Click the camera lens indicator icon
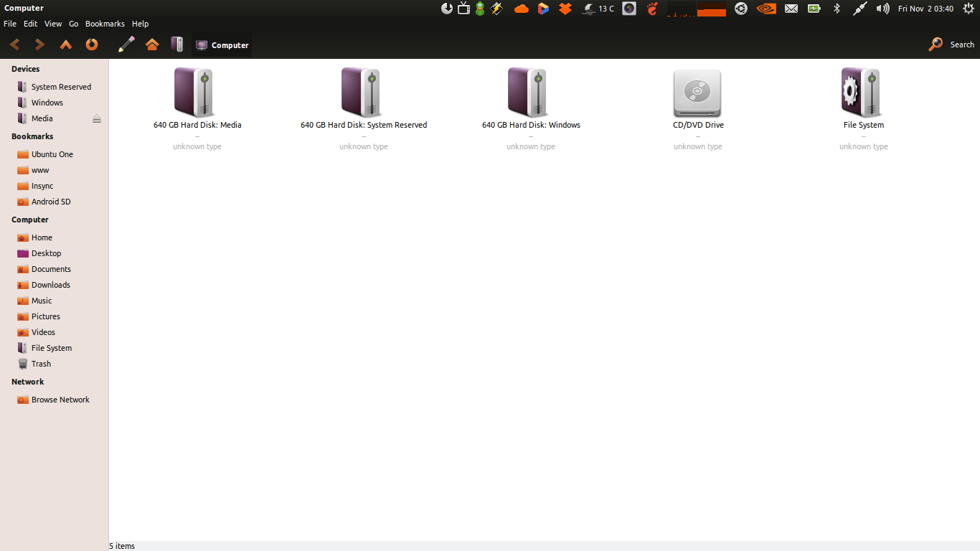 tap(629, 9)
